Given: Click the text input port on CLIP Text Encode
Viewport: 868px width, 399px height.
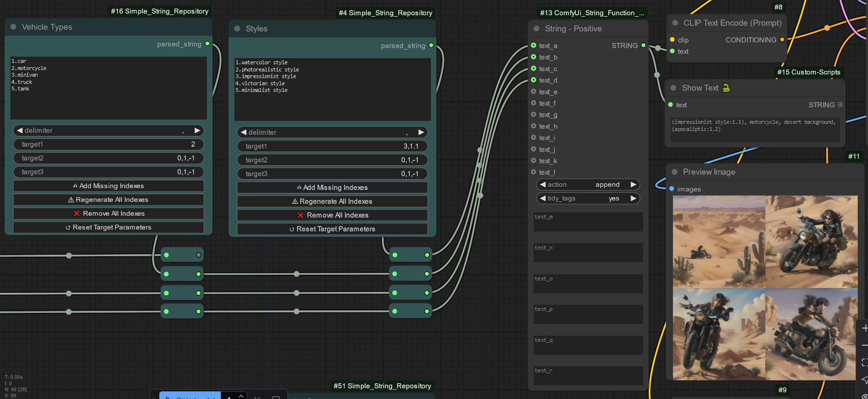Looking at the screenshot, I should (672, 51).
